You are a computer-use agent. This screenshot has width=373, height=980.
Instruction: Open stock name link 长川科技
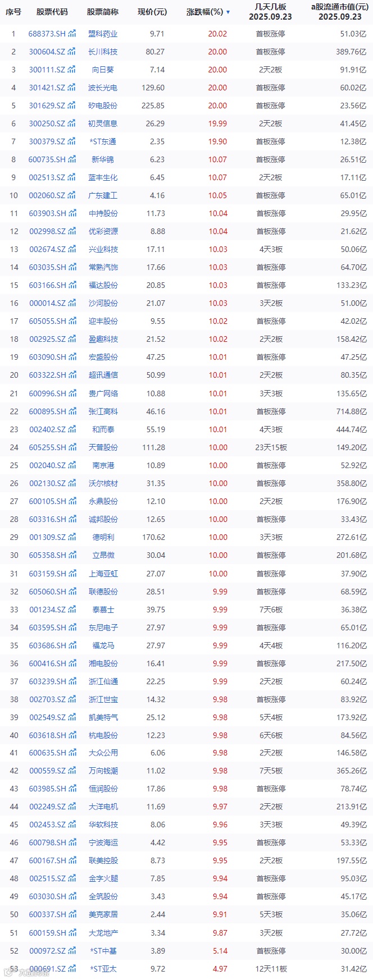(x=103, y=52)
